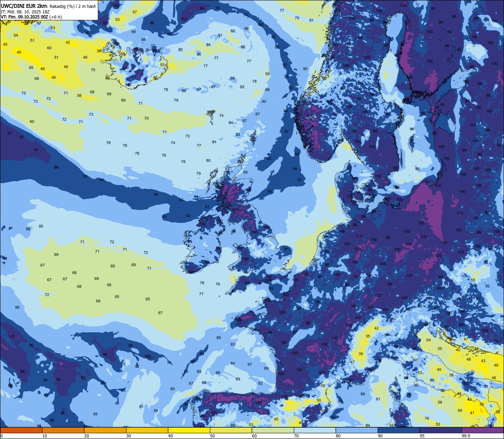The image size is (504, 439).
Task: Click the 95–99.9% navy legend segment
Action: coord(441,430)
